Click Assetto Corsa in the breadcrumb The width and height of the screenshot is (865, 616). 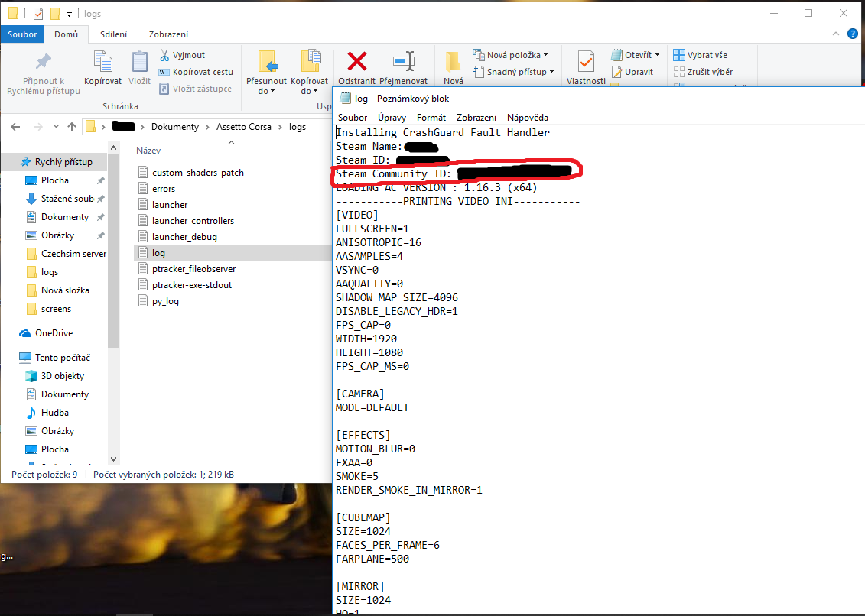244,127
